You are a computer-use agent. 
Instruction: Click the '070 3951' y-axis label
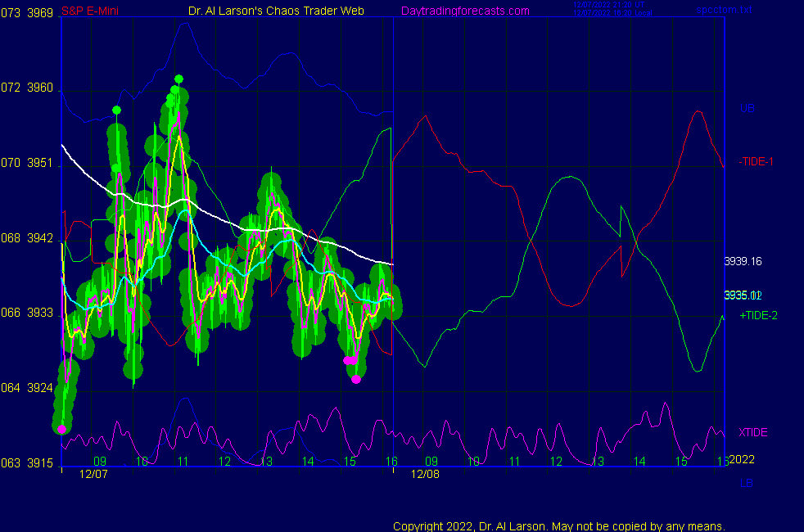pos(27,163)
